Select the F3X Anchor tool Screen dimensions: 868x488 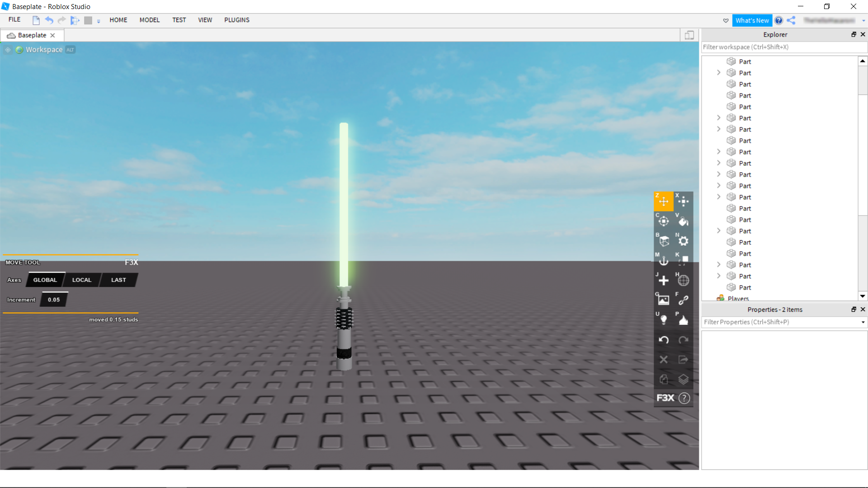coord(663,260)
